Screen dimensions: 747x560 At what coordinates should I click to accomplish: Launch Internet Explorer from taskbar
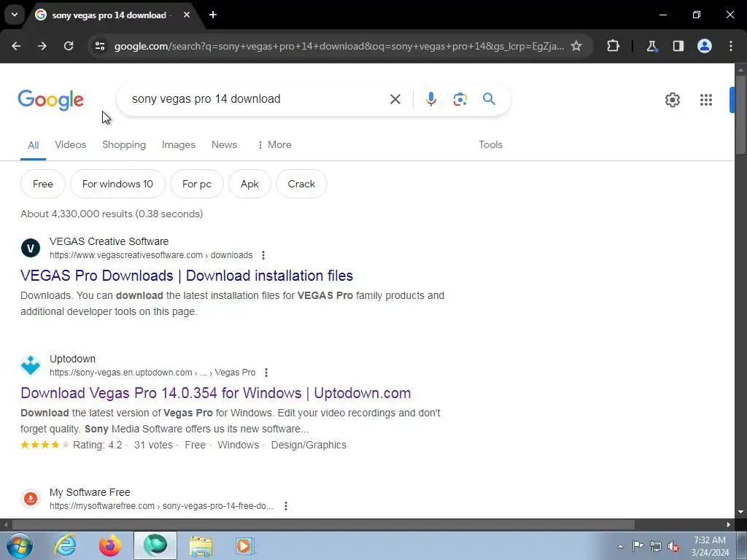tap(65, 545)
